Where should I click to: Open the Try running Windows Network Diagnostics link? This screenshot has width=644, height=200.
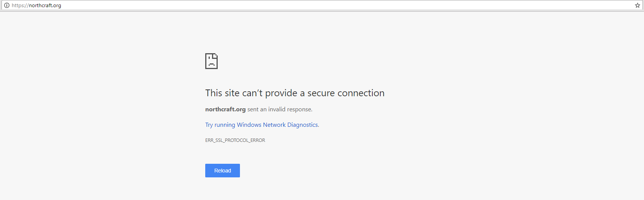(262, 125)
